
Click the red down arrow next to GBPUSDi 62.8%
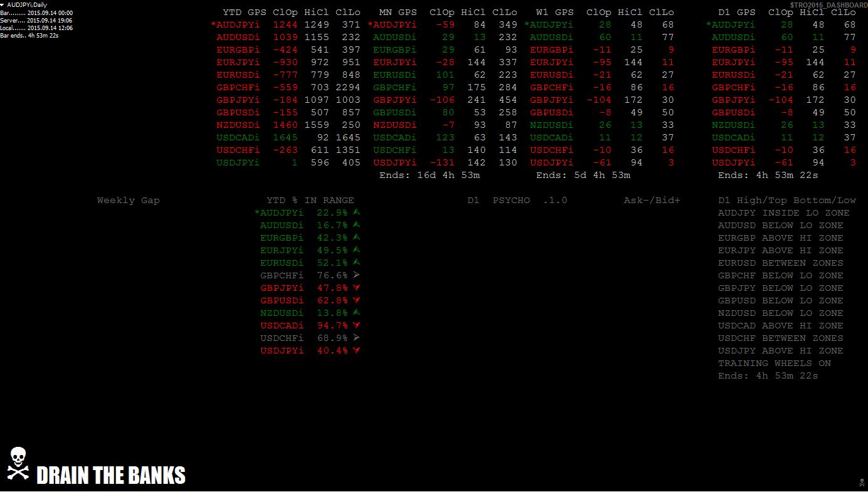coord(356,300)
